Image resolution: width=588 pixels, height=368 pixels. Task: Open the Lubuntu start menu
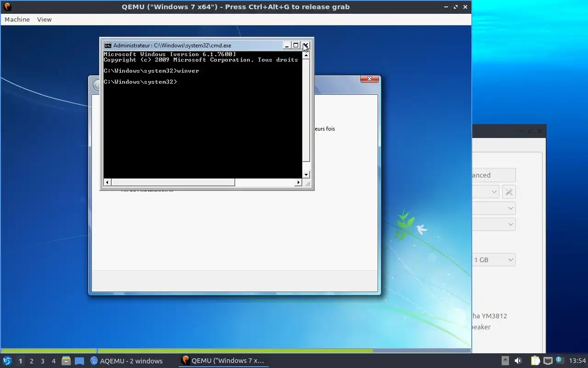tap(7, 361)
